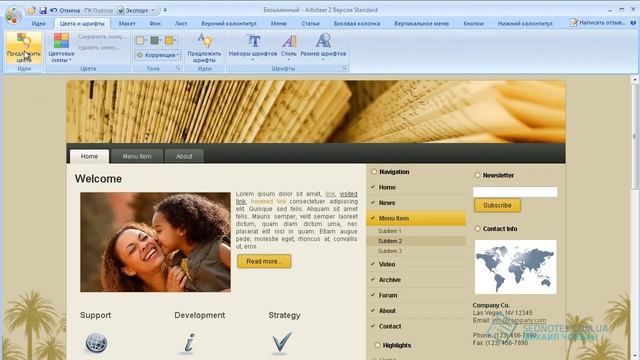Click the checkmark icon under Strategy
The width and height of the screenshot is (640, 360).
(x=282, y=342)
